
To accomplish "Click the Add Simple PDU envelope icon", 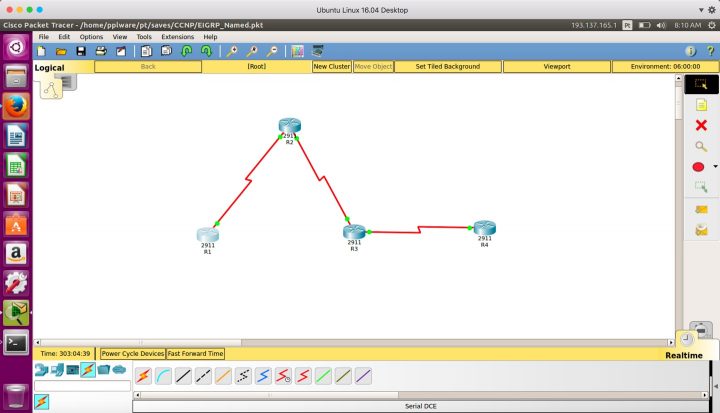I will [x=700, y=209].
